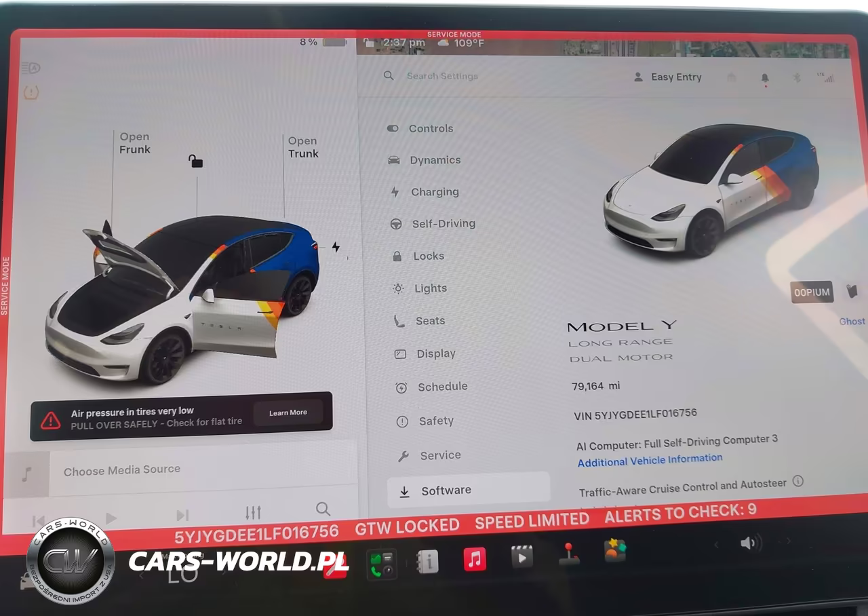Screen dimensions: 868x616
Task: Select the Display settings entry
Action: 426,353
